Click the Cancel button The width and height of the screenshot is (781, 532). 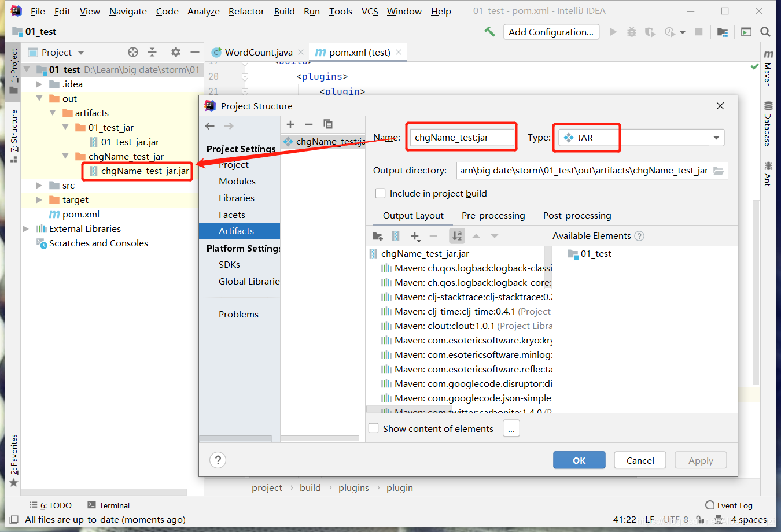coord(640,460)
